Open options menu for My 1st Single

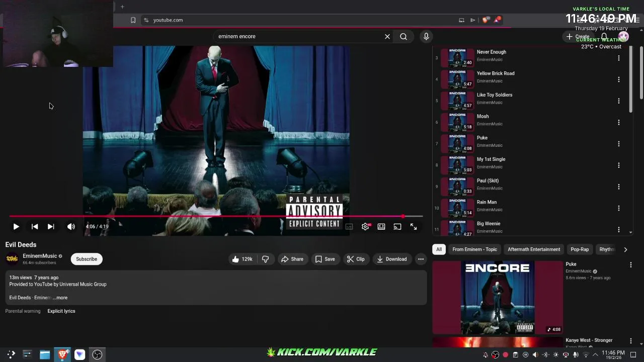click(x=619, y=165)
